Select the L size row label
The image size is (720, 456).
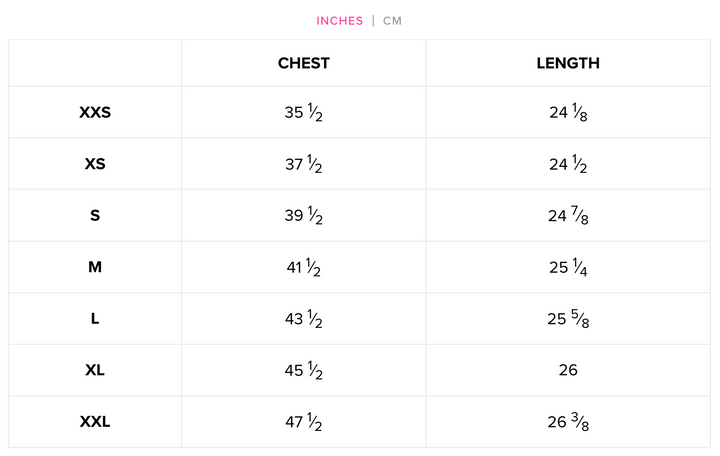pyautogui.click(x=95, y=319)
